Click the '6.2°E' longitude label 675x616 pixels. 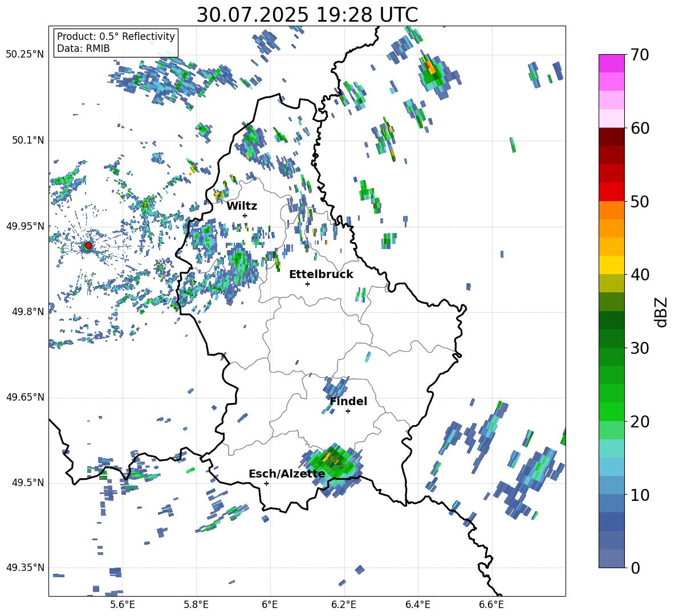344,605
